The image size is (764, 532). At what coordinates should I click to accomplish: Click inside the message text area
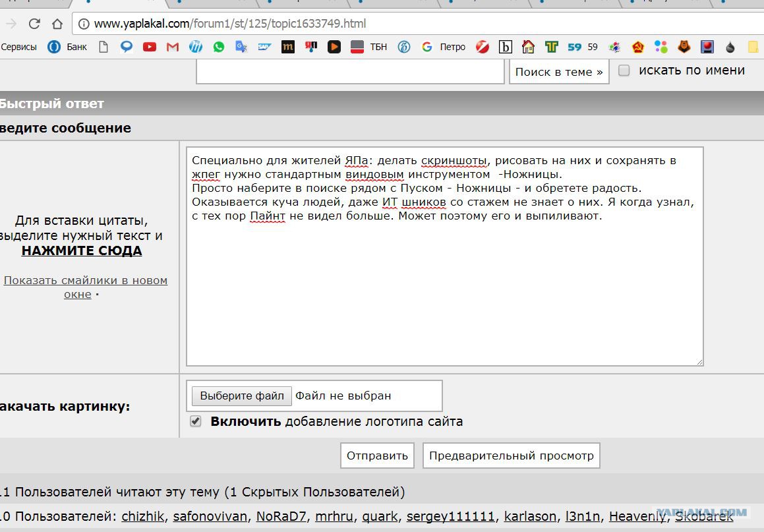tap(444, 256)
